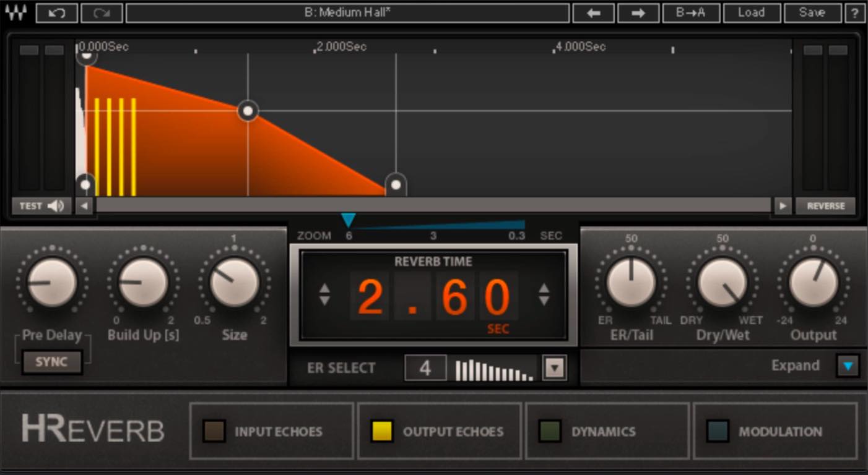Open the DYNAMICS tab
The width and height of the screenshot is (868, 475).
[607, 431]
